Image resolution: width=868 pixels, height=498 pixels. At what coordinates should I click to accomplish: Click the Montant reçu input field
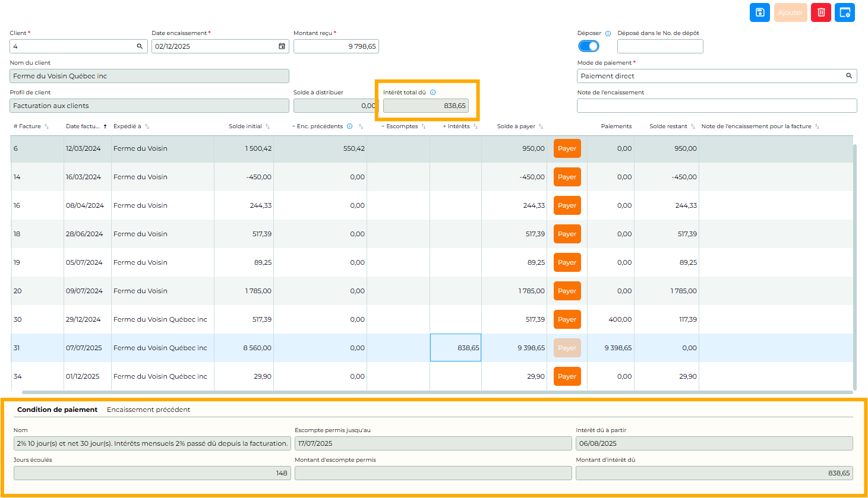(336, 46)
